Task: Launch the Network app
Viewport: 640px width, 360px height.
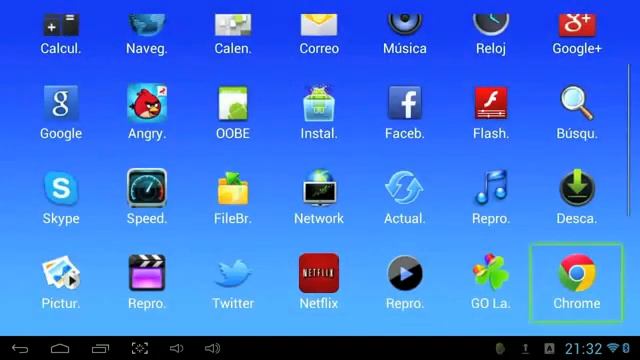Action: click(319, 198)
